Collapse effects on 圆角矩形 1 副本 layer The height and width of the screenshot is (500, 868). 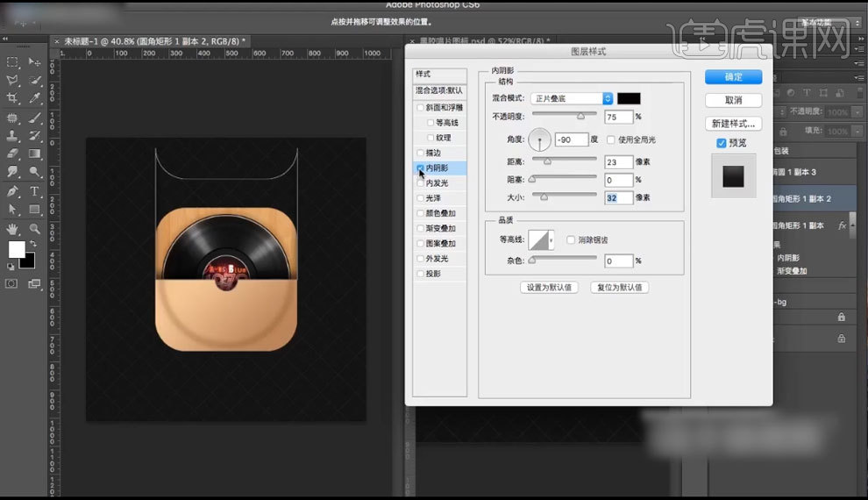click(x=853, y=225)
